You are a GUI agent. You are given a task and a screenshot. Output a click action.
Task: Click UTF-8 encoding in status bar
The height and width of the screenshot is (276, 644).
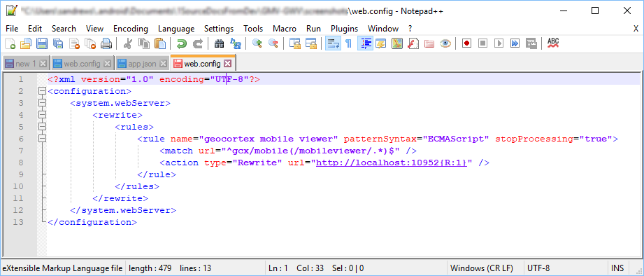[x=538, y=268]
